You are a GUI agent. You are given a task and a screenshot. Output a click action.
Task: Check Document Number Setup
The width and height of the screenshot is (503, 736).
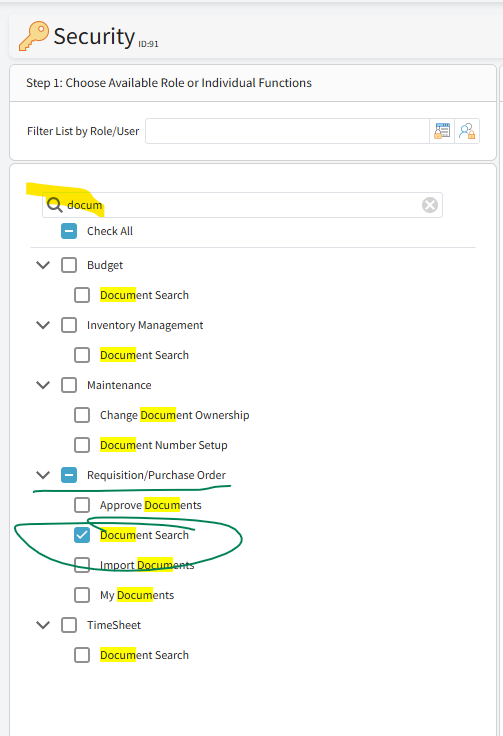[x=82, y=445]
